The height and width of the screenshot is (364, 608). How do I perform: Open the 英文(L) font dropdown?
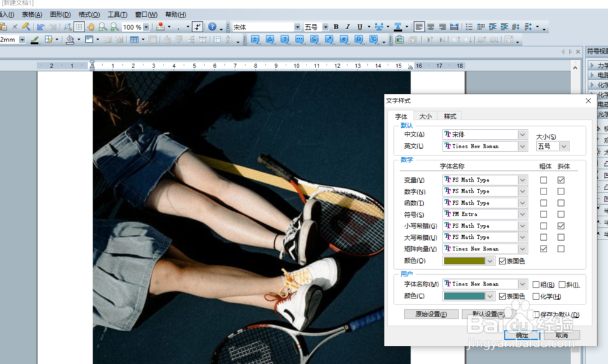point(522,146)
